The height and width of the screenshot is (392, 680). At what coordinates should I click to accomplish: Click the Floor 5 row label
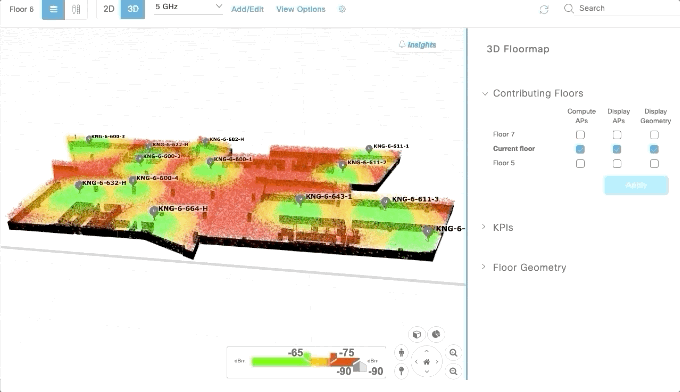[x=503, y=163]
